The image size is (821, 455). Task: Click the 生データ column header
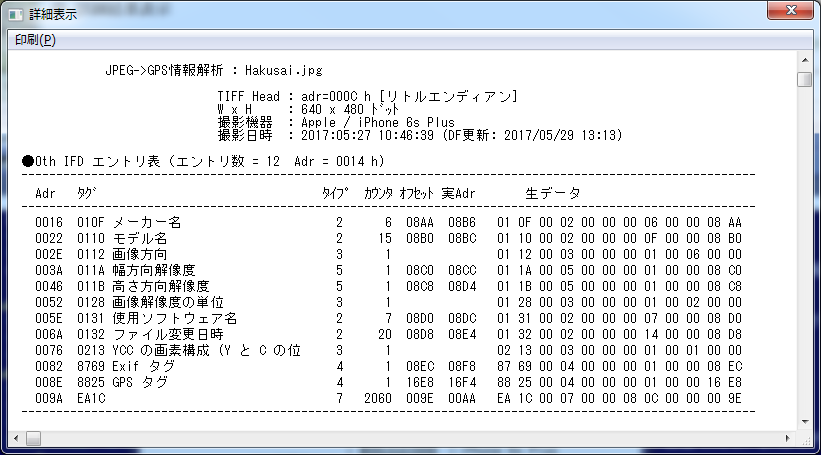point(553,192)
